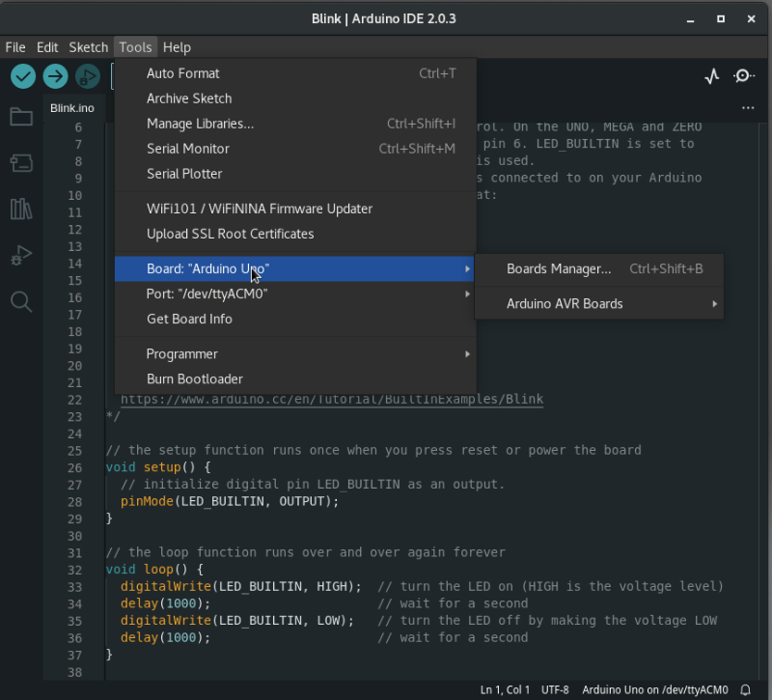Launch Serial Monitor from Tools menu
This screenshot has width=772, height=700.
point(295,149)
